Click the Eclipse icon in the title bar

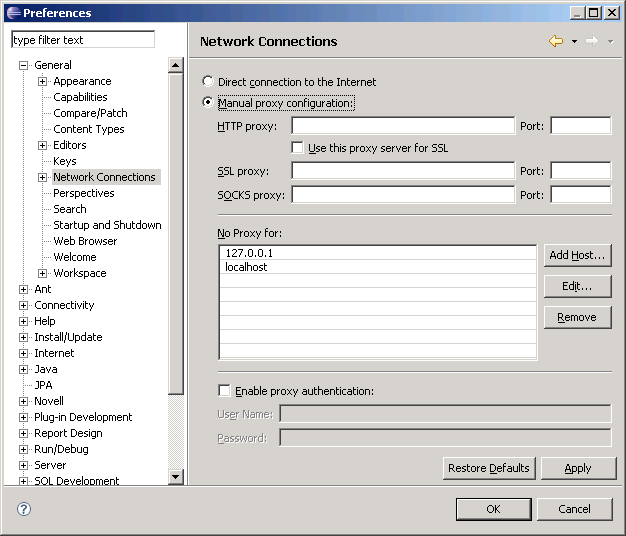14,13
